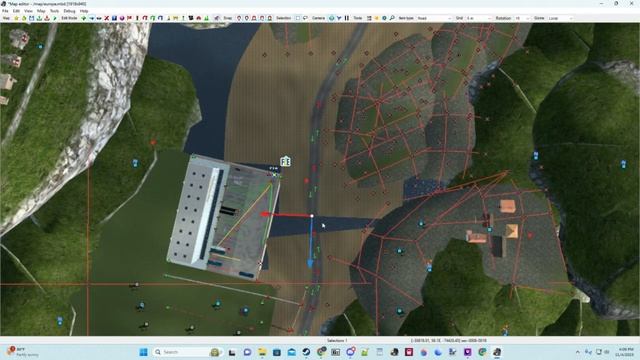The image size is (640, 360).
Task: Click the green arch toolbar icon
Action: (x=153, y=18)
